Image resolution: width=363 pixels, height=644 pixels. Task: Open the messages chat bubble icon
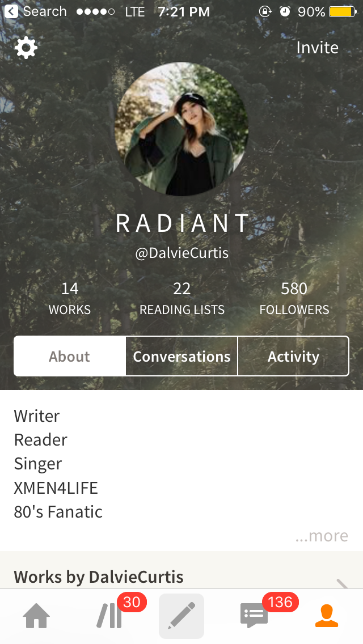(254, 616)
